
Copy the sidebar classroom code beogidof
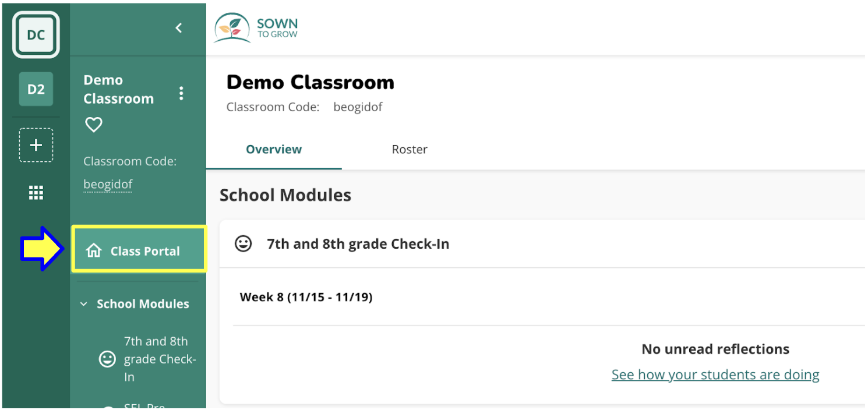tap(108, 184)
